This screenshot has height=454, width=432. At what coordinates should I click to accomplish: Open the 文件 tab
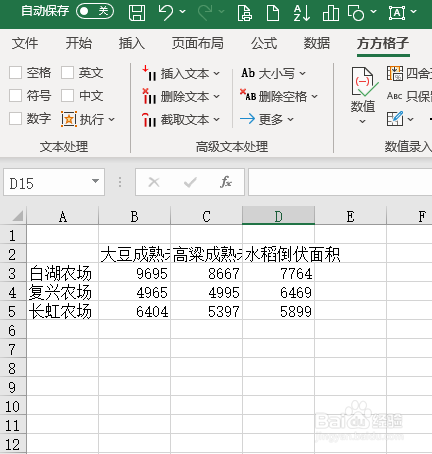click(x=25, y=43)
